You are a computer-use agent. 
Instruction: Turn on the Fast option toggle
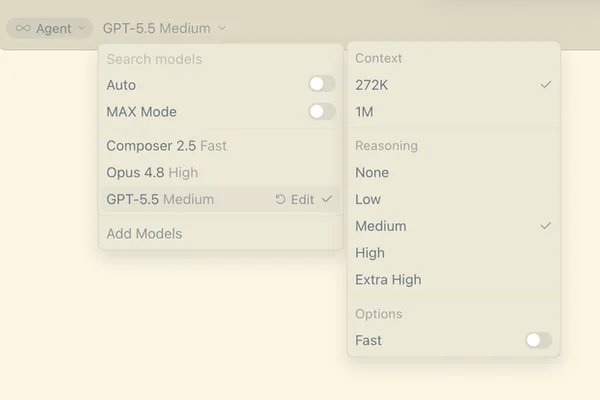538,340
